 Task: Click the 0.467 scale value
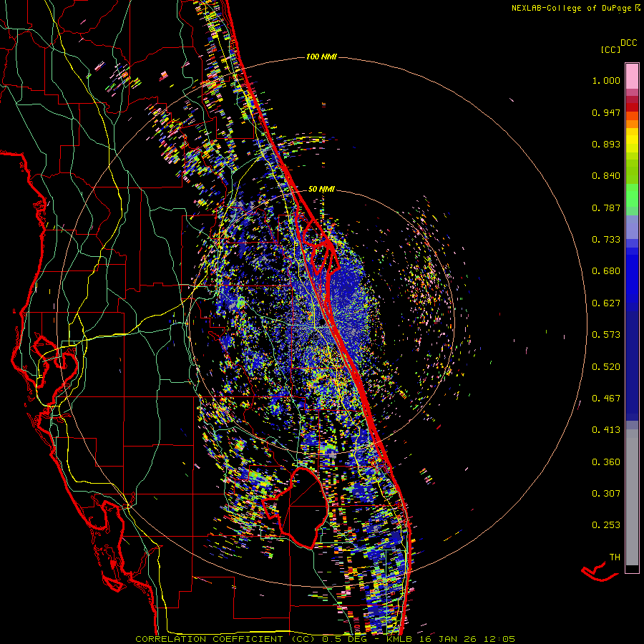pyautogui.click(x=606, y=399)
